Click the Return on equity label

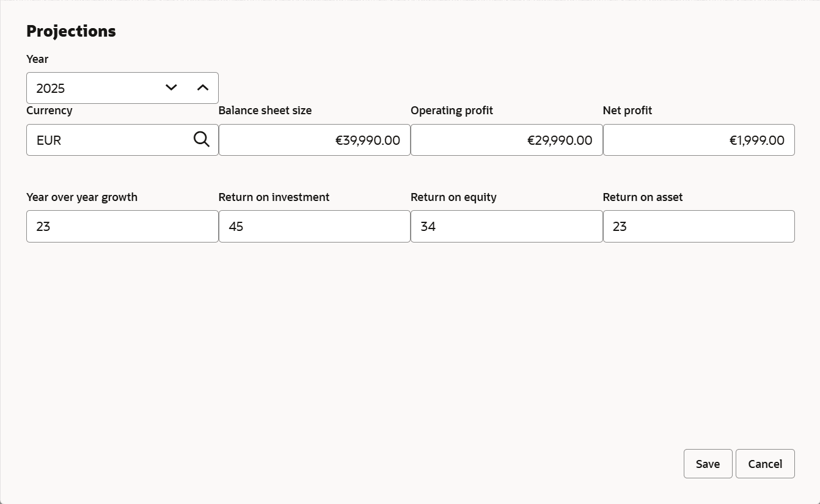point(453,197)
